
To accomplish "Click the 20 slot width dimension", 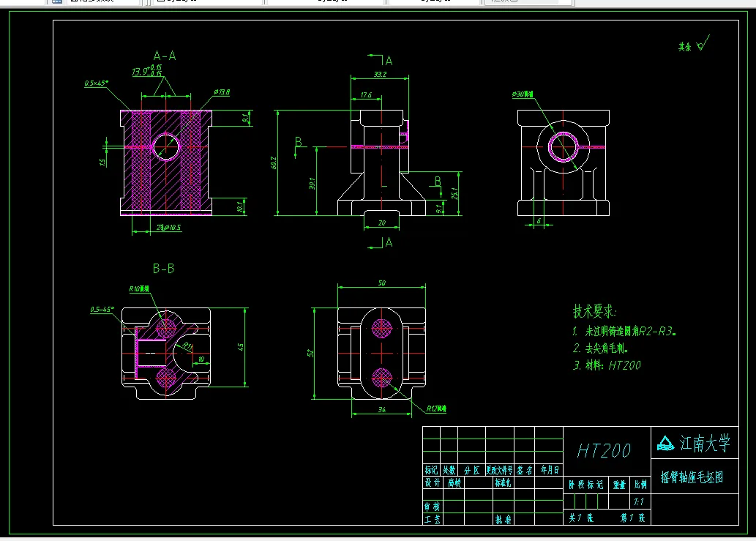I will 382,223.
